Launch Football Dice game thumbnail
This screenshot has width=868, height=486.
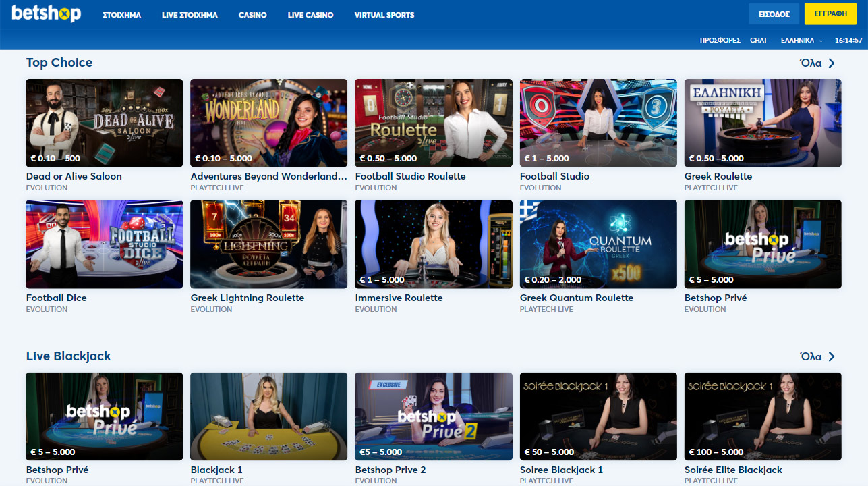104,244
